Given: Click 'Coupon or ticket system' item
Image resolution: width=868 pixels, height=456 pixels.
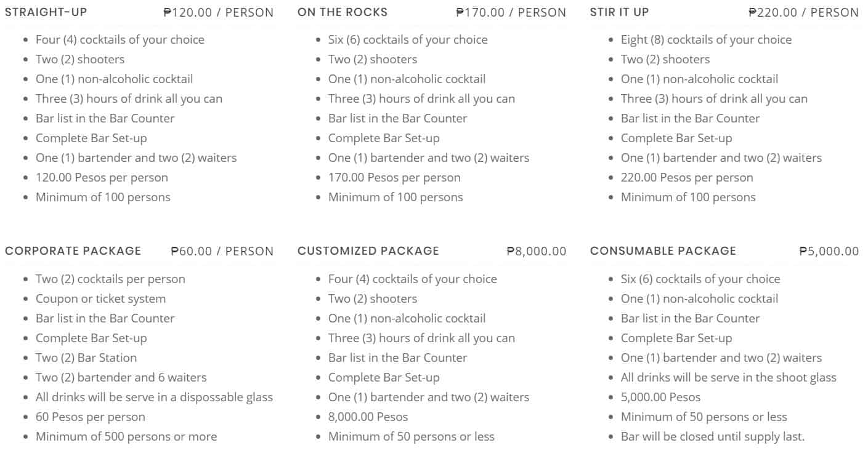Looking at the screenshot, I should [100, 299].
